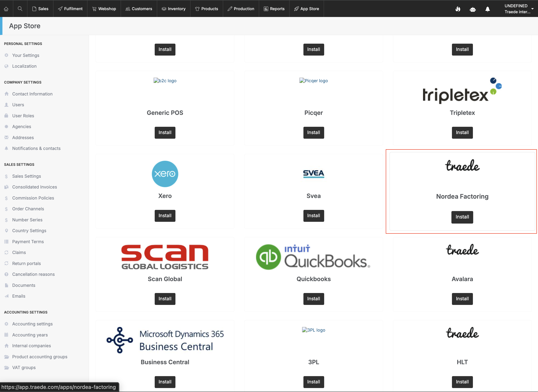Open the App Store menu

pos(307,9)
